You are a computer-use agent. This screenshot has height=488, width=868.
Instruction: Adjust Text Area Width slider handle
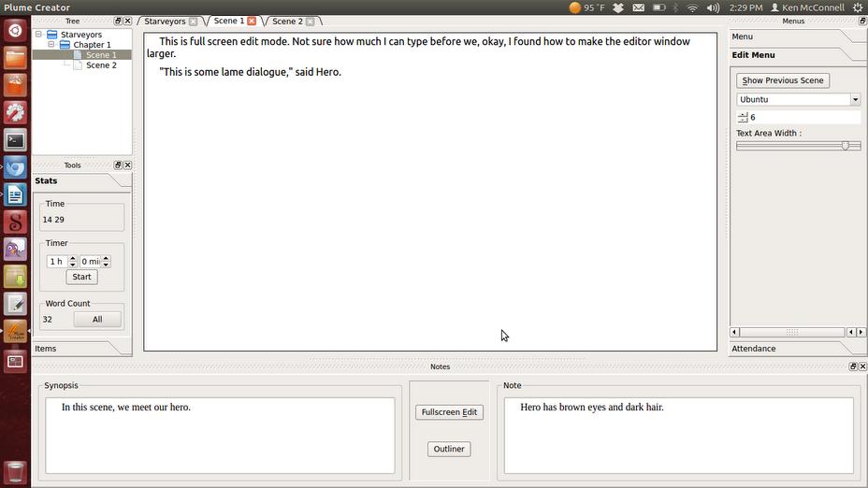pos(846,146)
